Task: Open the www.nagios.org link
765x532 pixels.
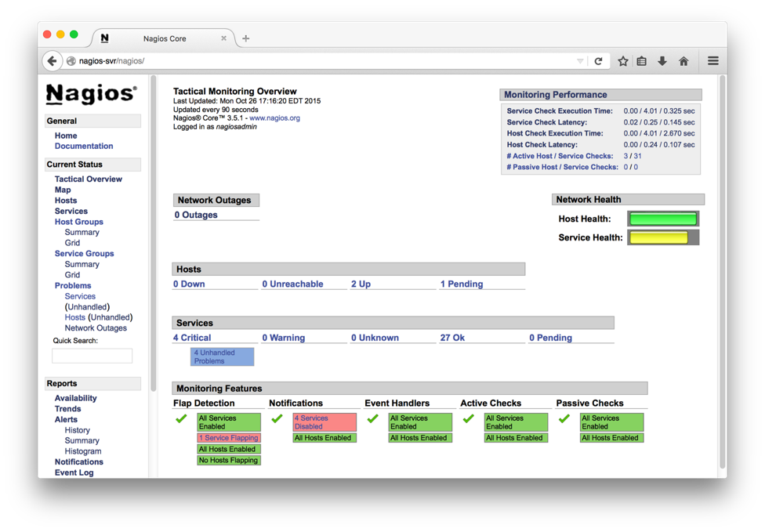Action: [x=274, y=118]
